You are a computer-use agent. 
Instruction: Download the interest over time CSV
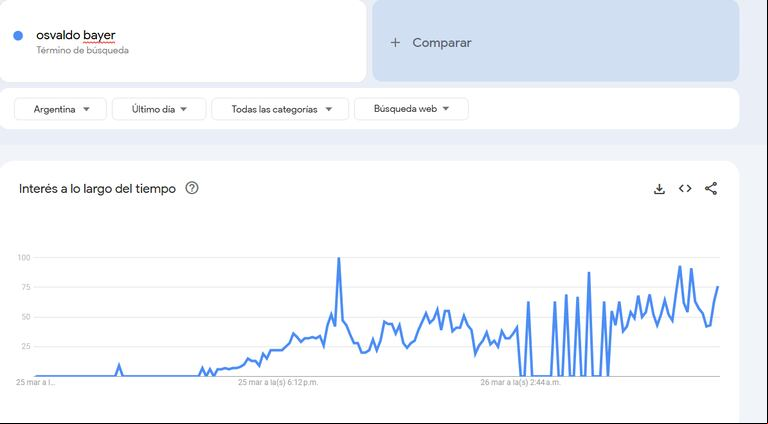click(x=659, y=189)
